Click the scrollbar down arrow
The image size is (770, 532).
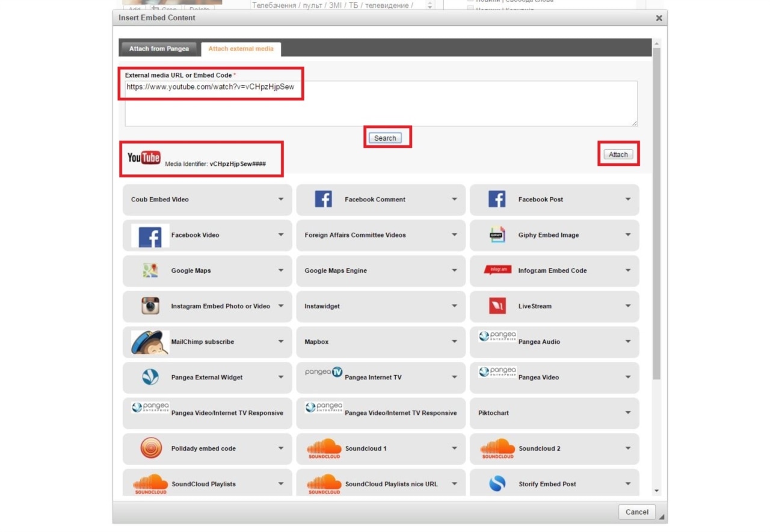(x=656, y=491)
